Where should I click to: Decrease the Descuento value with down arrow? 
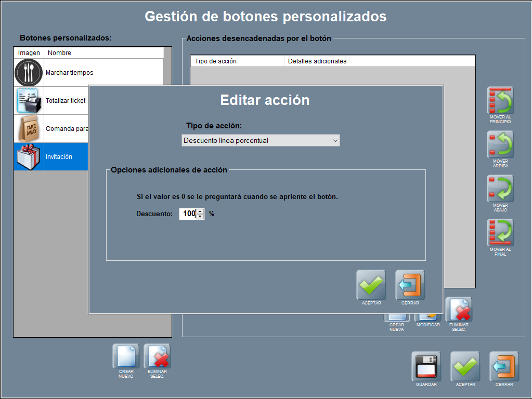200,216
